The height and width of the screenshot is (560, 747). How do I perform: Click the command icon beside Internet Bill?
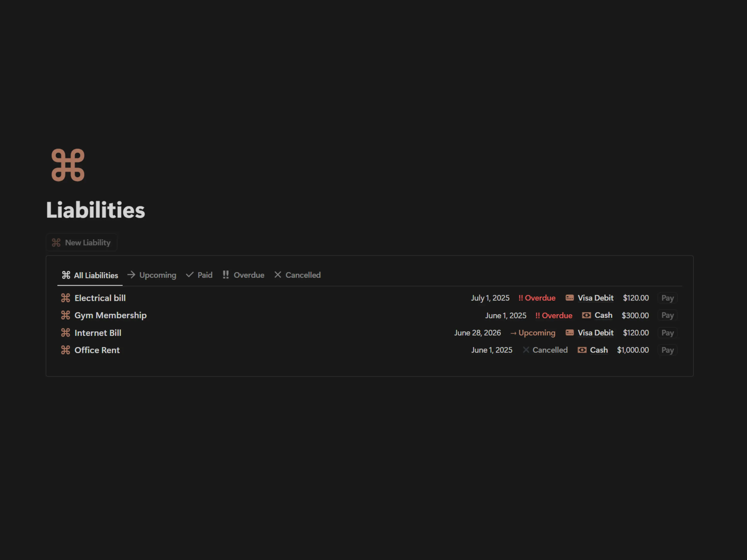66,332
